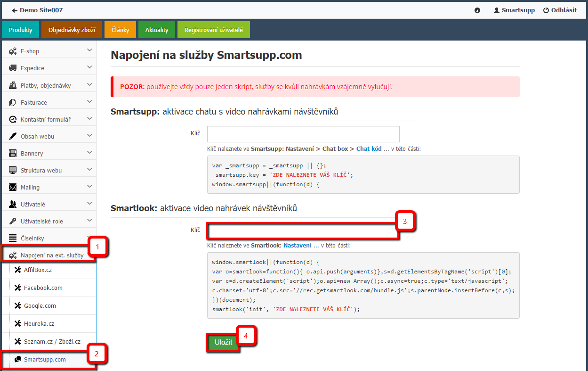Expand the E-shop menu chevron

[x=89, y=50]
